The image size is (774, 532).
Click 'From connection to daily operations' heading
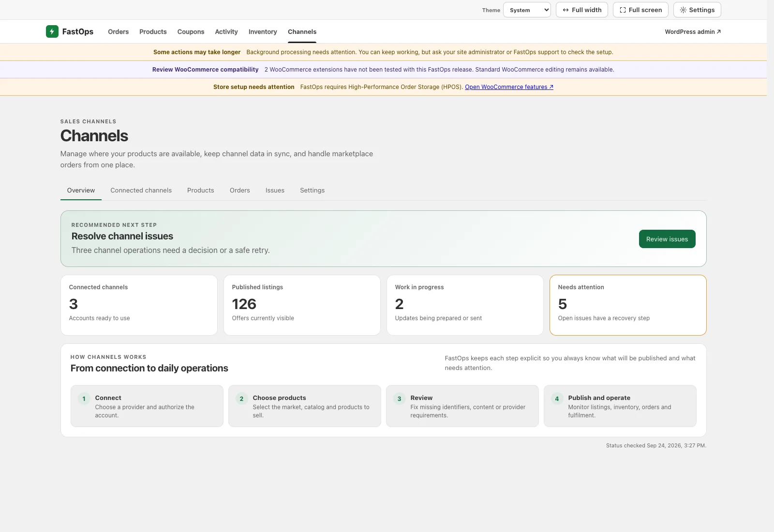coord(149,368)
